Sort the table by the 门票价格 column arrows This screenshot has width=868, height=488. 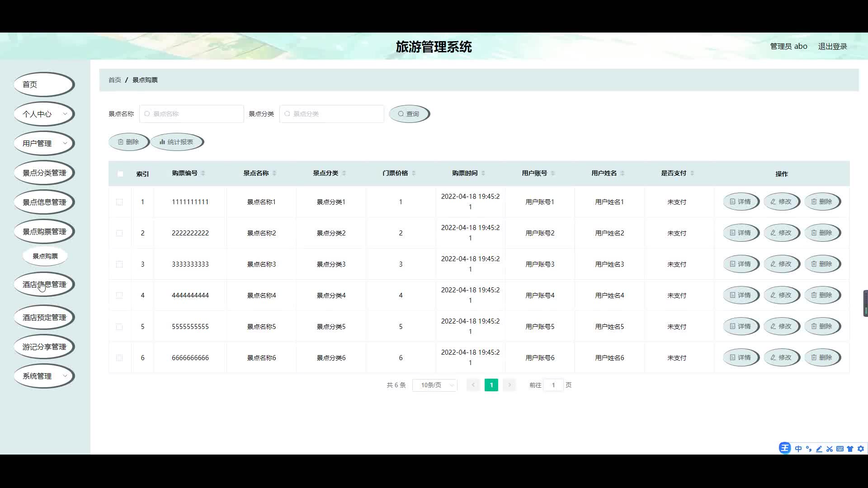pos(414,173)
